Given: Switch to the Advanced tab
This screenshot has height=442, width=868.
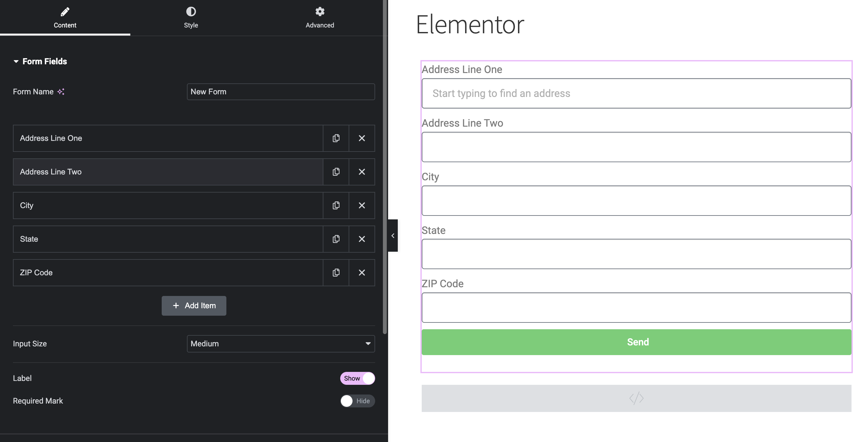Looking at the screenshot, I should coord(320,17).
